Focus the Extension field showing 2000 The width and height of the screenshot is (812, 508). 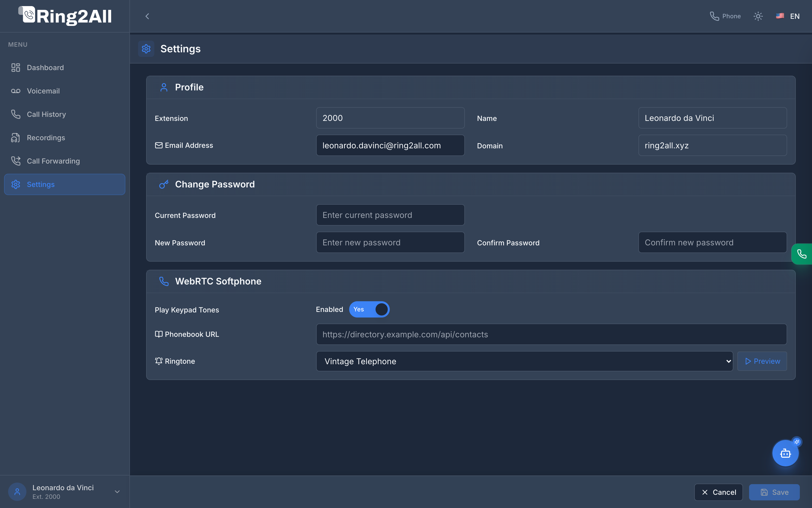coord(390,118)
